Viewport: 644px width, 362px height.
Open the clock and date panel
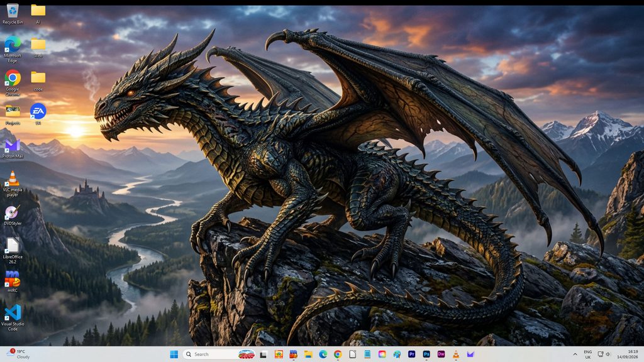point(627,354)
